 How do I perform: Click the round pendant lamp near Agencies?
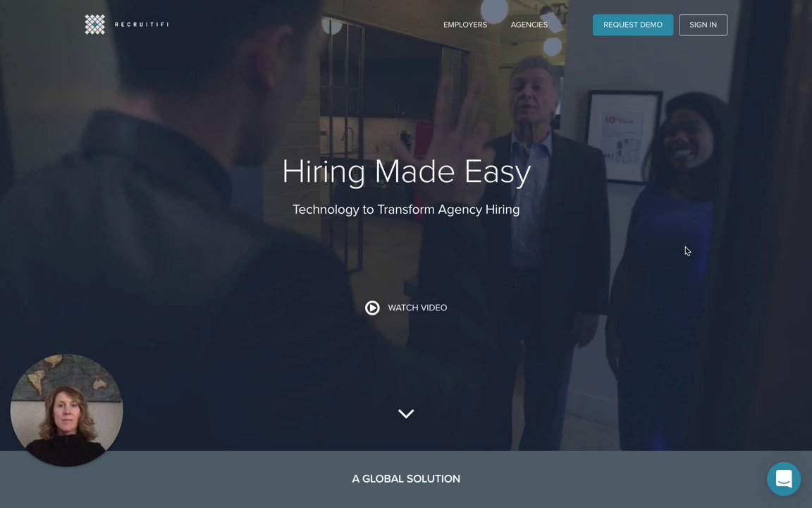pyautogui.click(x=553, y=46)
